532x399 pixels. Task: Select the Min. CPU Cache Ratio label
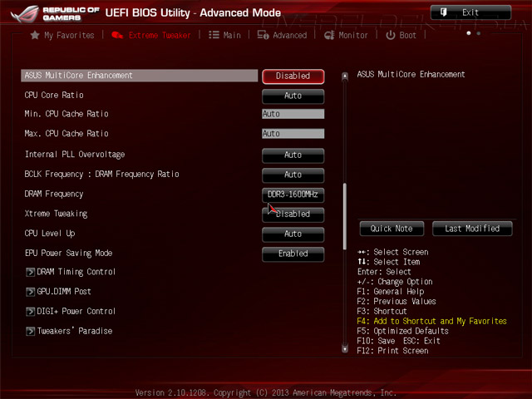pyautogui.click(x=66, y=114)
